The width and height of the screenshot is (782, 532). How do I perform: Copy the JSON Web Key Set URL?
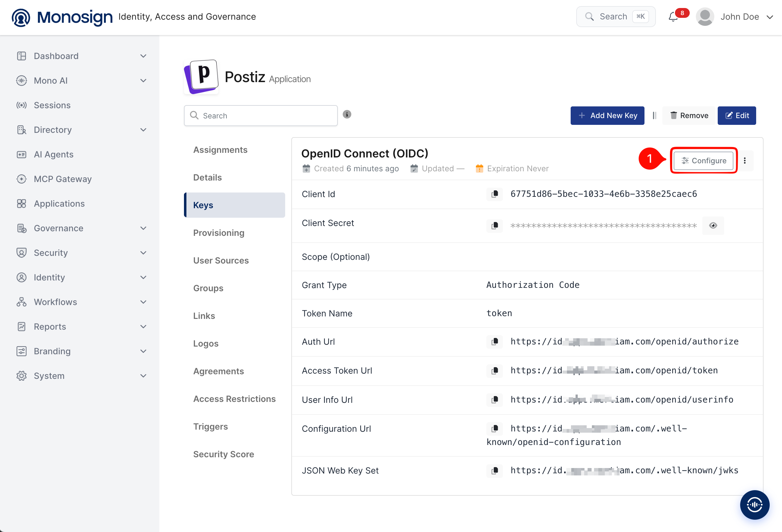click(495, 470)
